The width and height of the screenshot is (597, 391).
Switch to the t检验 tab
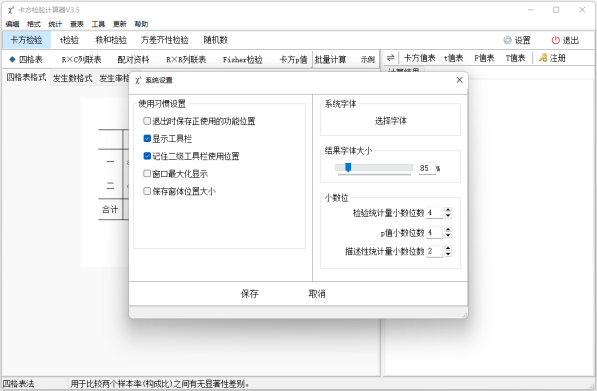tap(69, 40)
